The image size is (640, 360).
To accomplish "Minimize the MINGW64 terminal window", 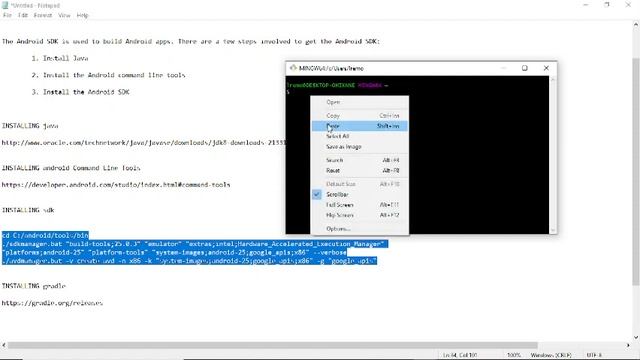I will 504,68.
